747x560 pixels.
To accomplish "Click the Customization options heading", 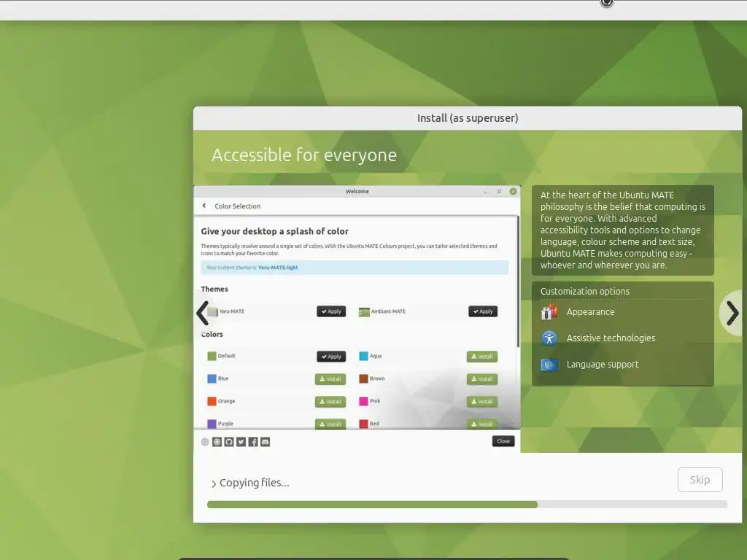I will (x=584, y=291).
